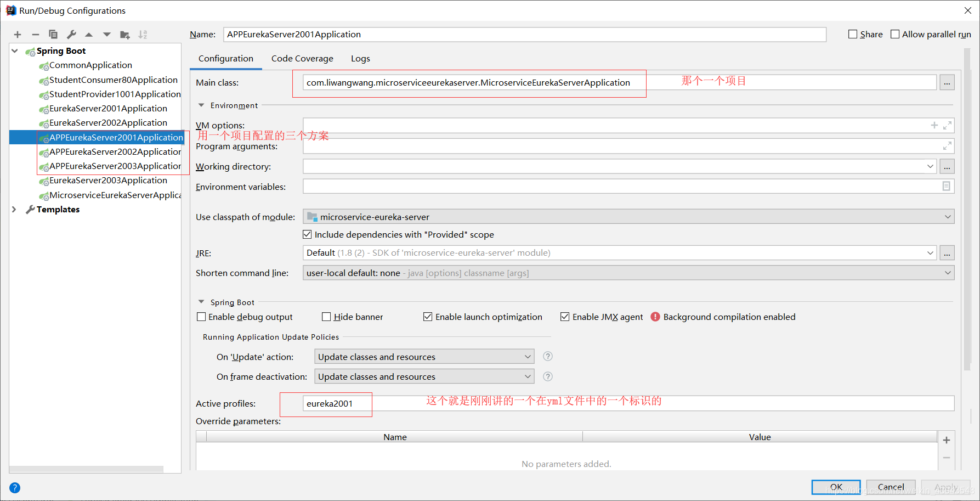980x501 pixels.
Task: Click the OK button
Action: click(836, 487)
